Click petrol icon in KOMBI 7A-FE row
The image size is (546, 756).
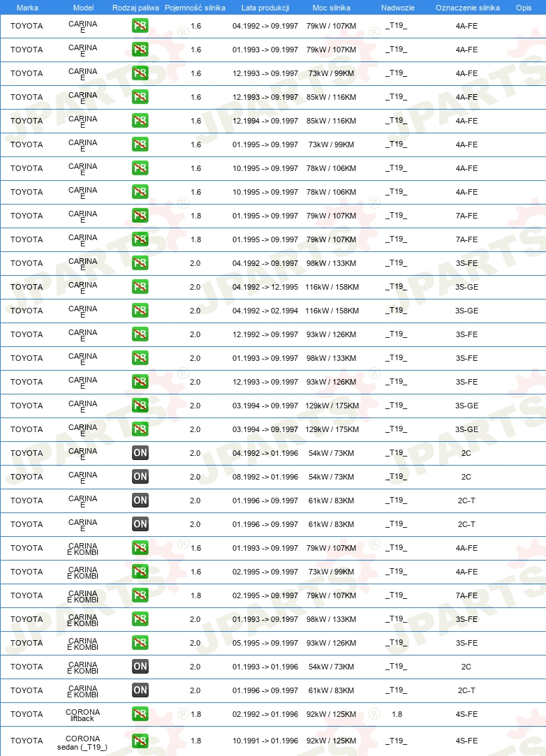140,595
